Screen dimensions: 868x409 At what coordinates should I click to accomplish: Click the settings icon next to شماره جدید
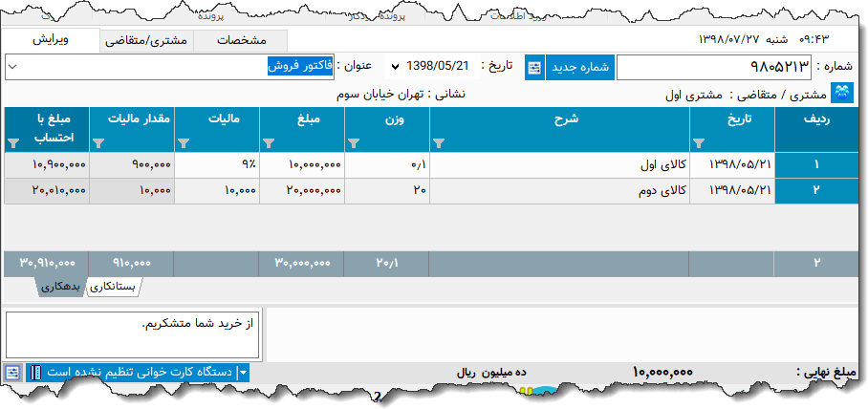[534, 68]
